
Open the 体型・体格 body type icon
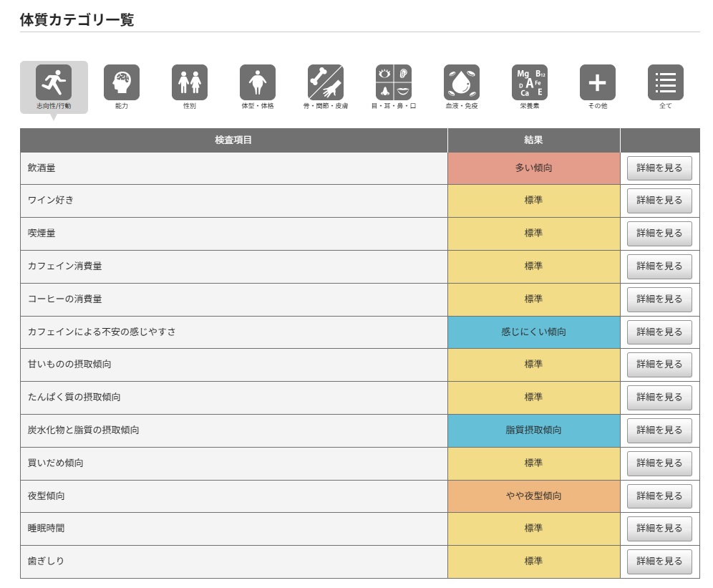pyautogui.click(x=258, y=82)
